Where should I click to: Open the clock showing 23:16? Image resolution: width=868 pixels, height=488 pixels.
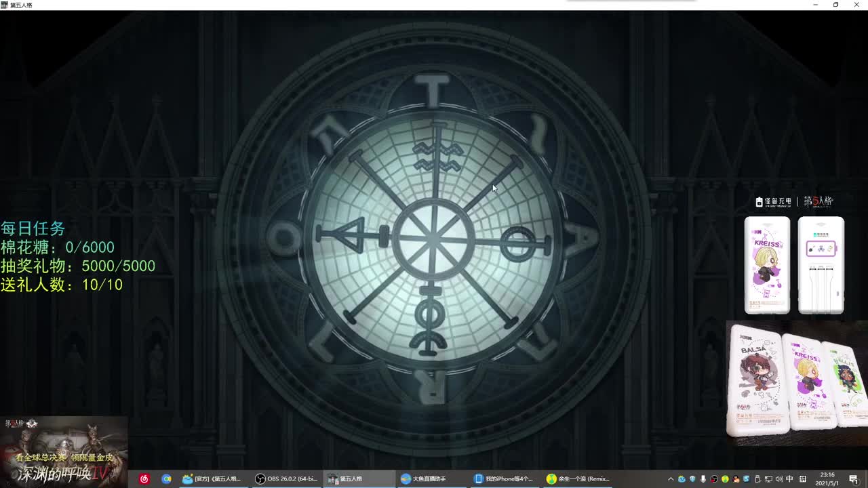coord(827,479)
